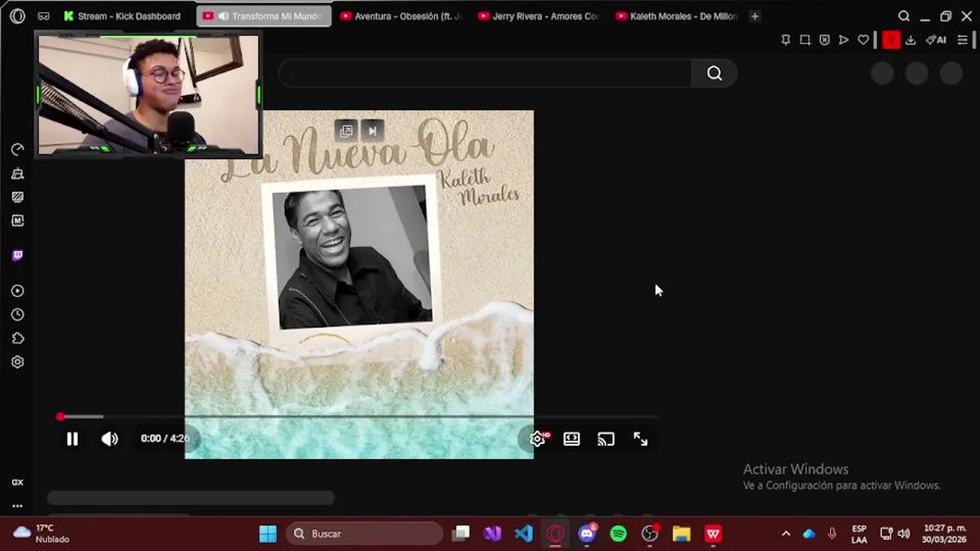Open the GX Corner gamepad icon
Image resolution: width=980 pixels, height=551 pixels.
coord(44,16)
